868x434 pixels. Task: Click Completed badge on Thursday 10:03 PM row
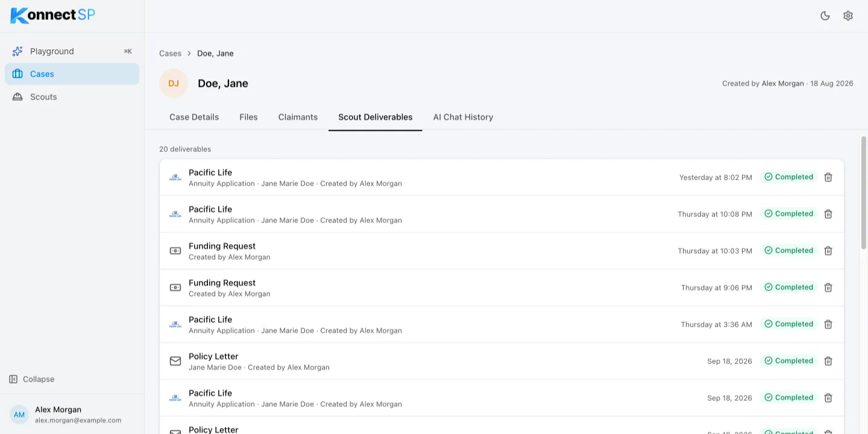click(x=789, y=251)
